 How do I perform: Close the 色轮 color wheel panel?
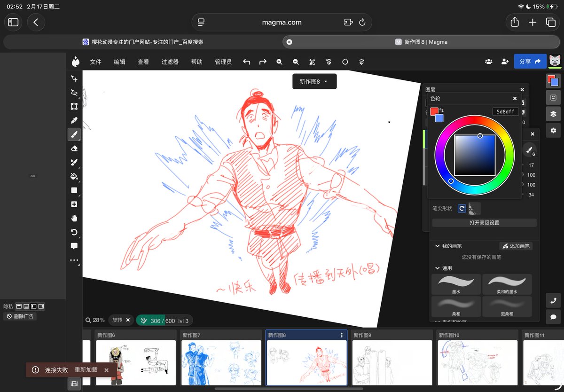point(515,99)
